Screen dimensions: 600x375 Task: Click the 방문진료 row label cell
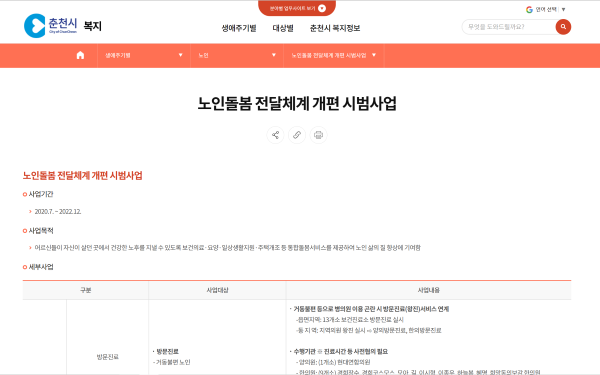click(x=108, y=357)
